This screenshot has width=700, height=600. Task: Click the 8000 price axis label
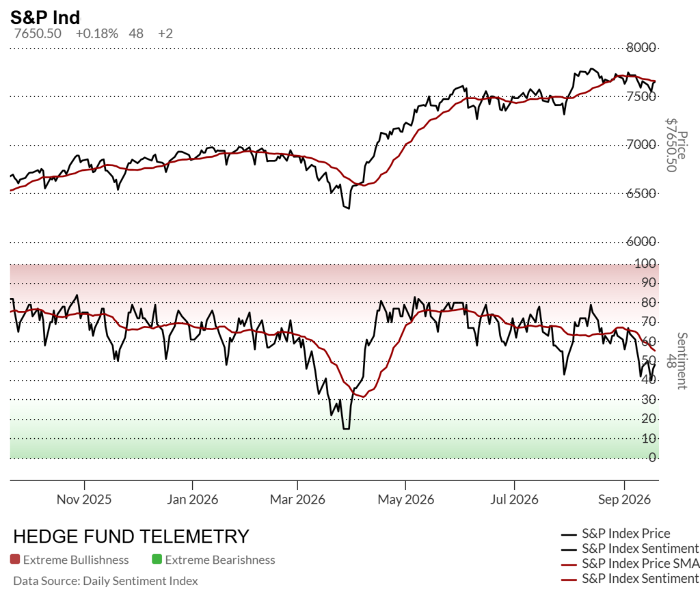[x=641, y=47]
